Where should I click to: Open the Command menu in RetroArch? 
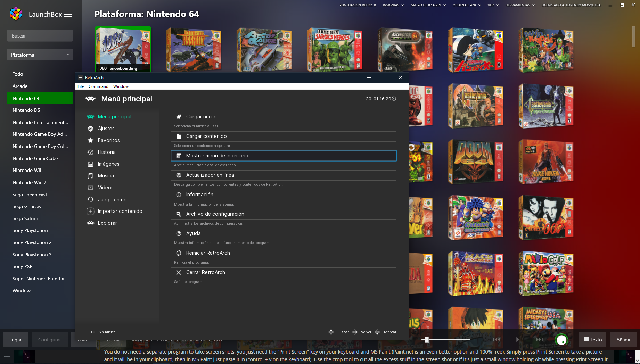(x=98, y=86)
